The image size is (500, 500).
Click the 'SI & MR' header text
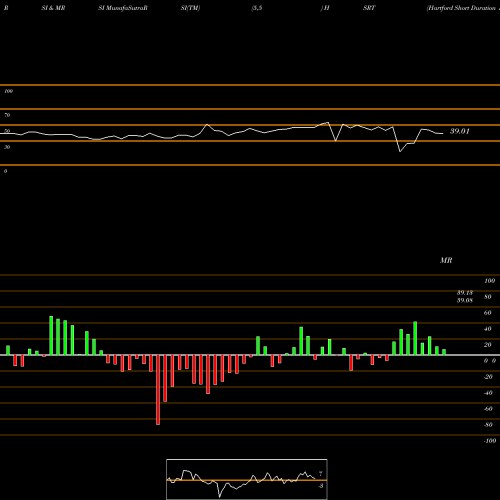[53, 8]
